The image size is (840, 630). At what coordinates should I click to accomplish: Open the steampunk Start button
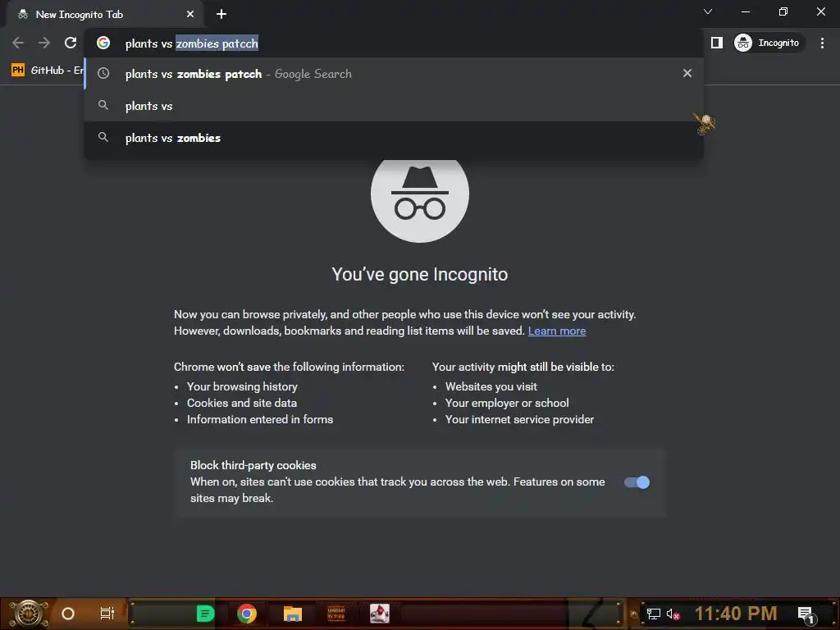pyautogui.click(x=28, y=614)
